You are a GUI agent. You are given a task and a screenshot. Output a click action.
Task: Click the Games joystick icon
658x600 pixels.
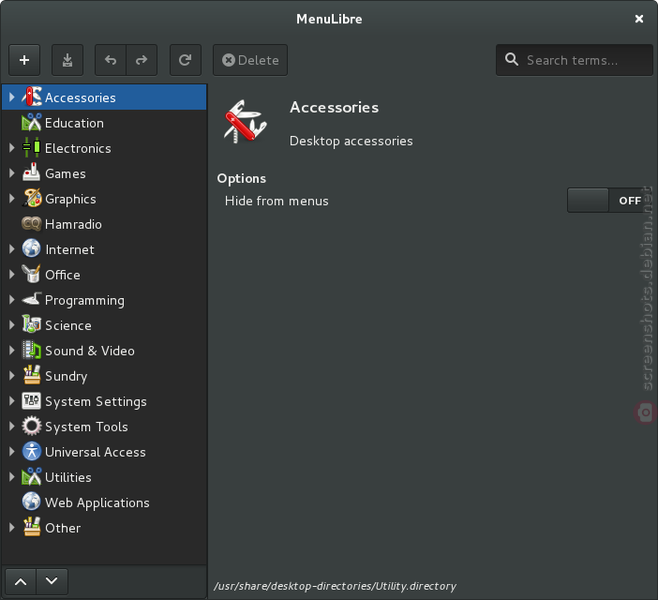pos(31,172)
